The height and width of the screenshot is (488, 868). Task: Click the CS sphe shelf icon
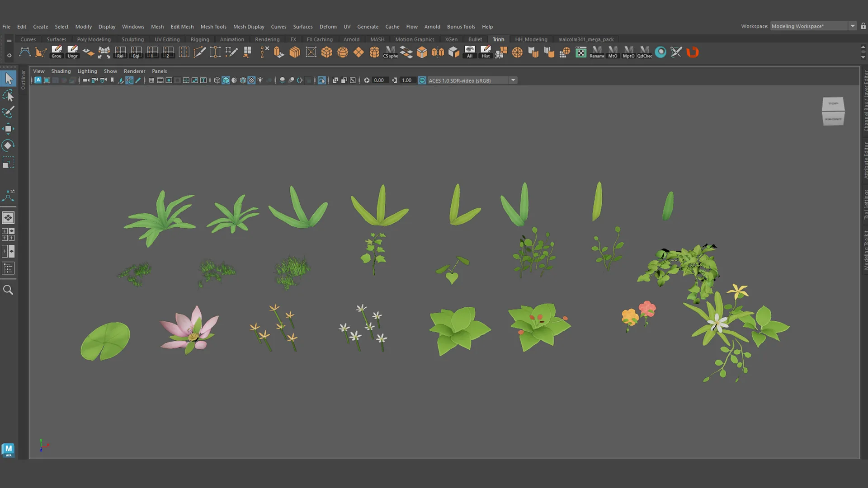pyautogui.click(x=391, y=52)
